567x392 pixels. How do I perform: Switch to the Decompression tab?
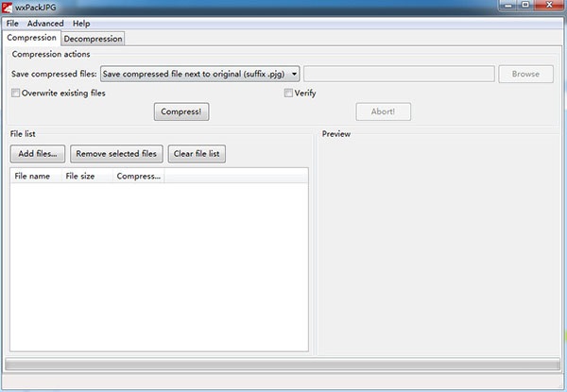(x=93, y=39)
